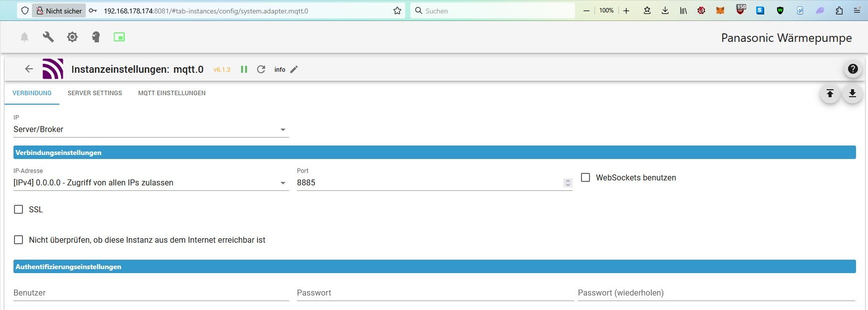The image size is (868, 310).
Task: Open uBlock Origin with 150 badge
Action: (741, 9)
